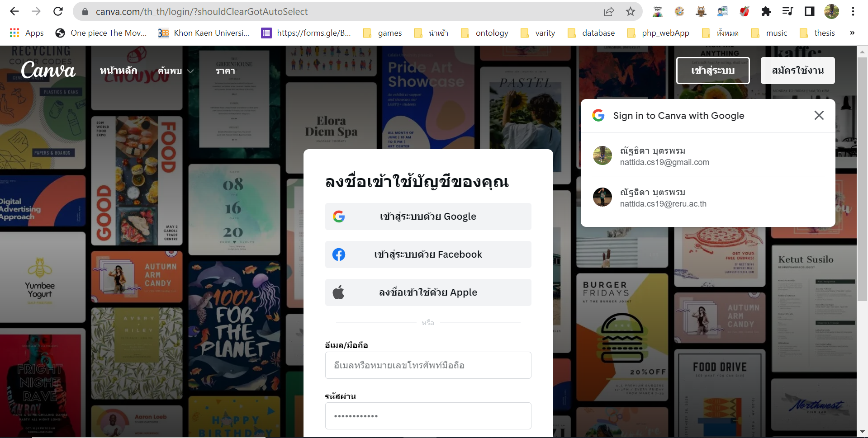The image size is (868, 438).
Task: Open Chrome three-dot menu
Action: pos(853,12)
